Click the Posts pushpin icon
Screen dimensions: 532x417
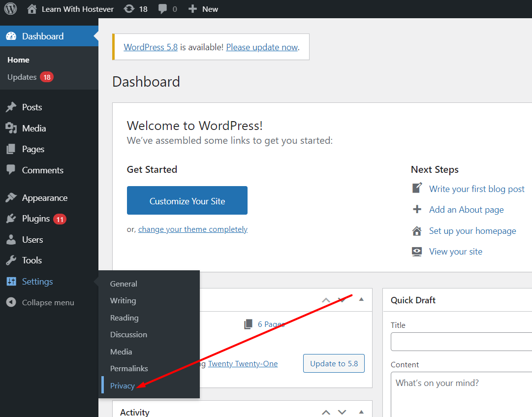11,107
